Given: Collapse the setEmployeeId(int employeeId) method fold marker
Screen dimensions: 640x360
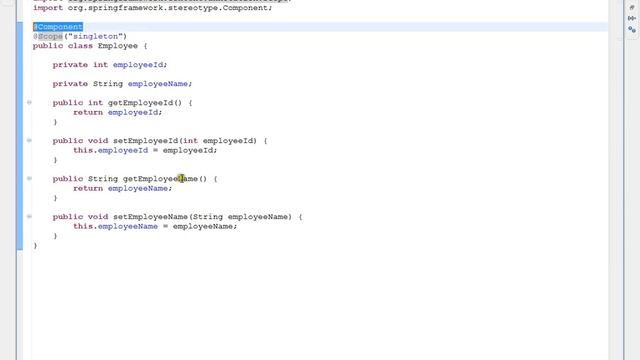Looking at the screenshot, I should tap(29, 140).
